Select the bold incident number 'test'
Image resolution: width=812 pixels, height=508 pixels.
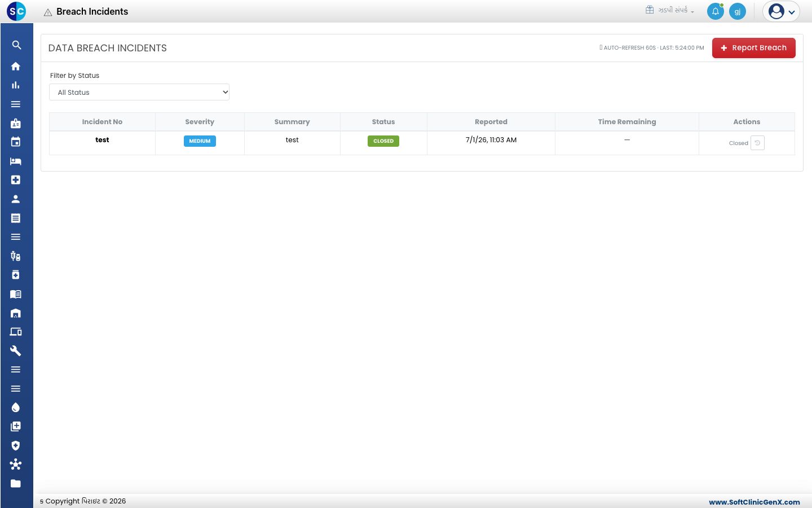pos(102,140)
